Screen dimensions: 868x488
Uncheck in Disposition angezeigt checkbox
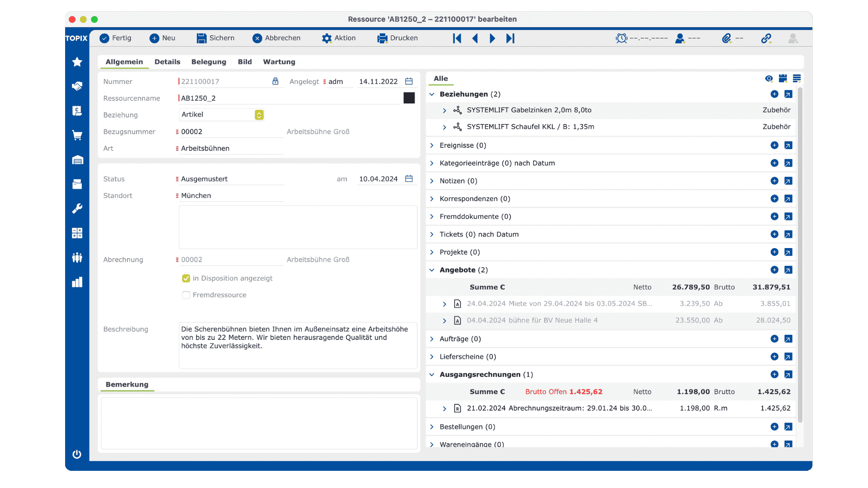(186, 278)
